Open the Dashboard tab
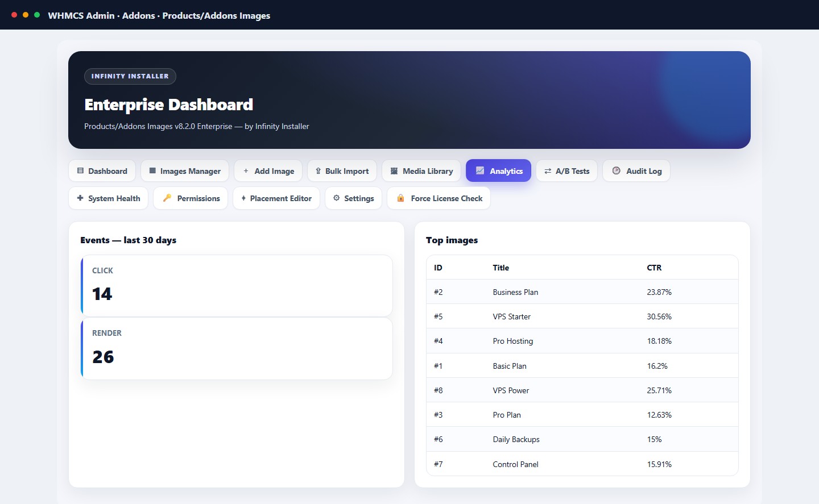The height and width of the screenshot is (504, 819). (102, 171)
